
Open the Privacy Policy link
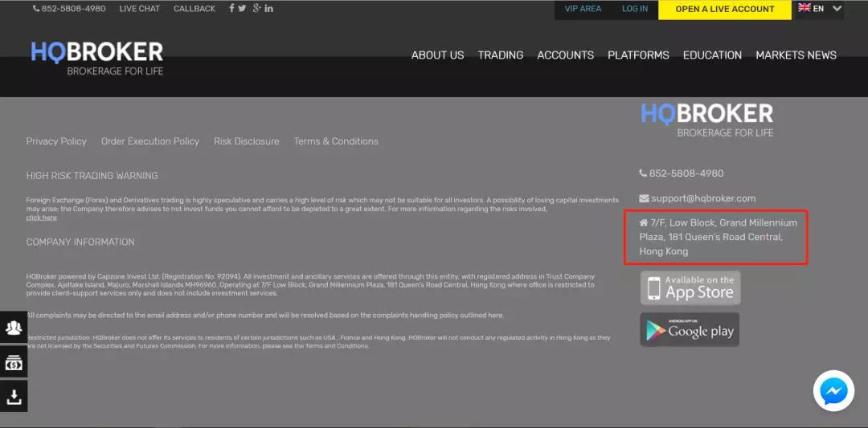[x=56, y=141]
